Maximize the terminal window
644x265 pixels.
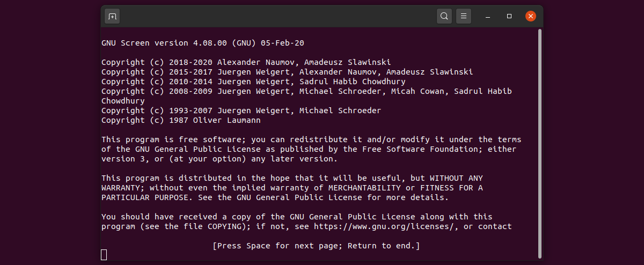[509, 16]
